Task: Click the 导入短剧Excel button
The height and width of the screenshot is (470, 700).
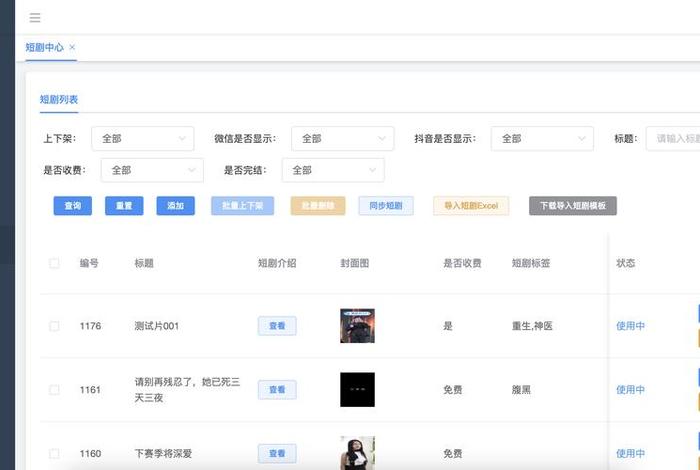Action: point(471,206)
